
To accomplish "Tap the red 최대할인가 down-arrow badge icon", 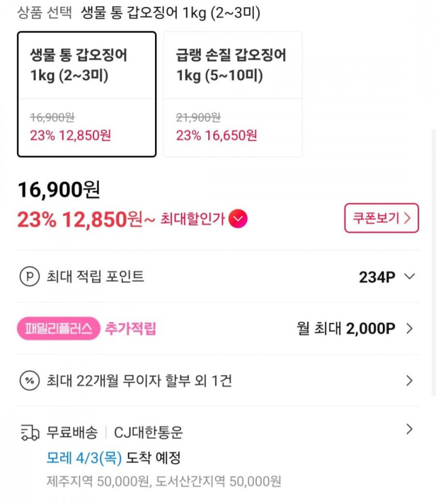I will coord(239,218).
